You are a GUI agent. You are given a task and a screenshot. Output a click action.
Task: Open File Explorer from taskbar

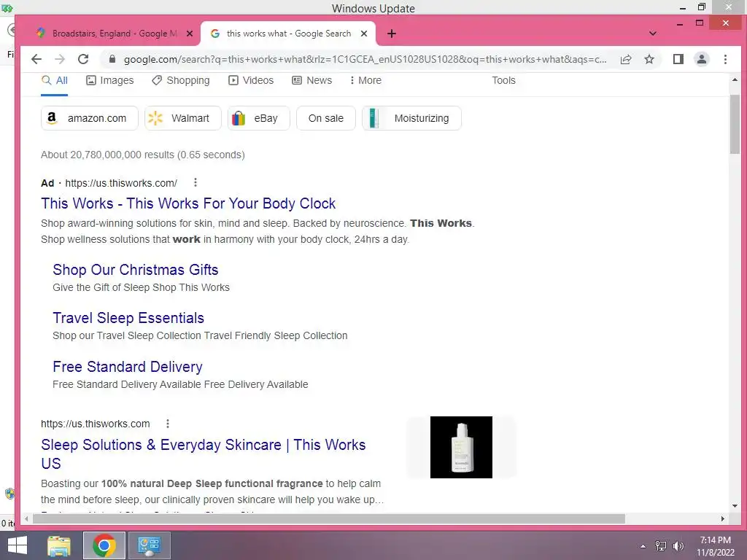click(59, 545)
